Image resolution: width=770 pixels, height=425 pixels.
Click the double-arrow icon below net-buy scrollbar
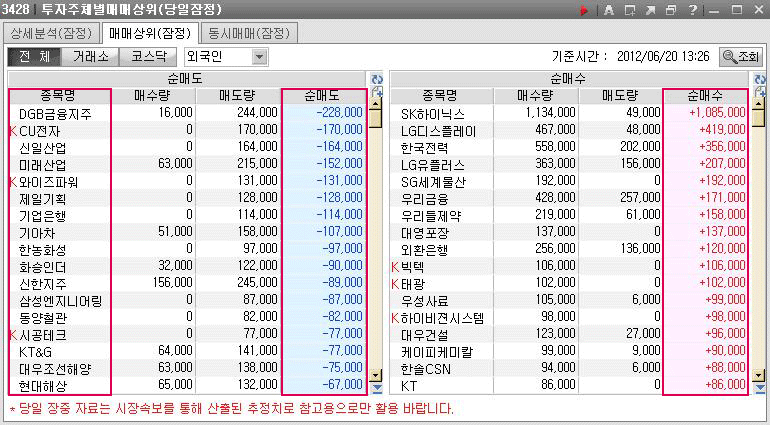760,389
